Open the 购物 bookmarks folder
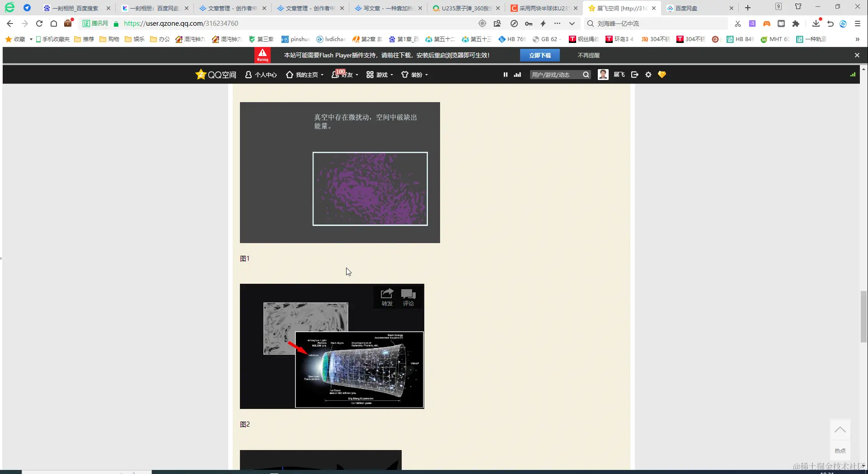The image size is (868, 474). [x=109, y=39]
